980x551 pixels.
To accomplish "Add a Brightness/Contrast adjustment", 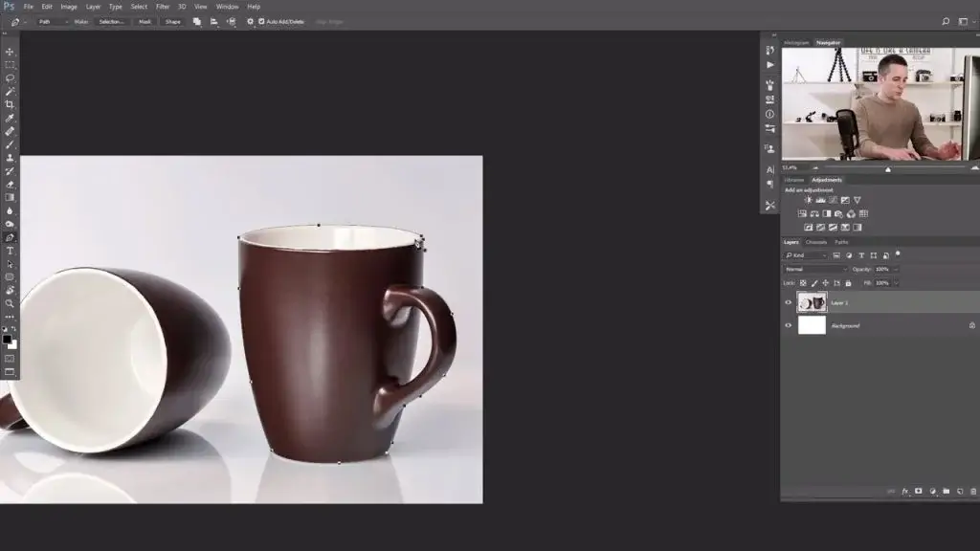I will coord(809,200).
